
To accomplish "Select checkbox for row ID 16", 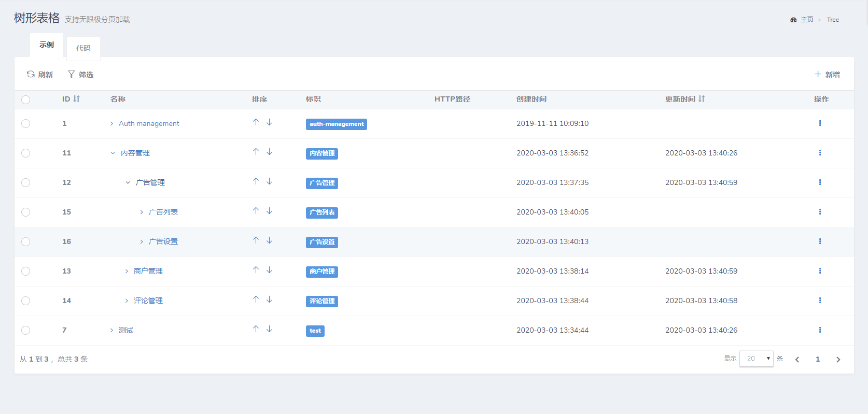I will (x=26, y=241).
